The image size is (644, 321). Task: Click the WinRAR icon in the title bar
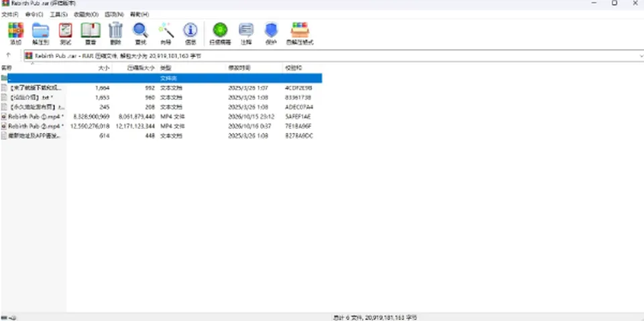tap(5, 3)
